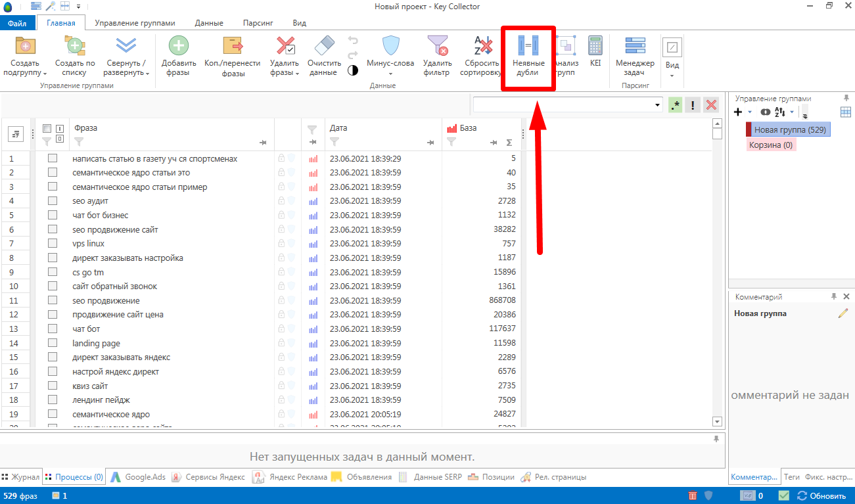855x504 pixels.
Task: Check the box for row 'seo аудит'
Action: pyautogui.click(x=53, y=201)
